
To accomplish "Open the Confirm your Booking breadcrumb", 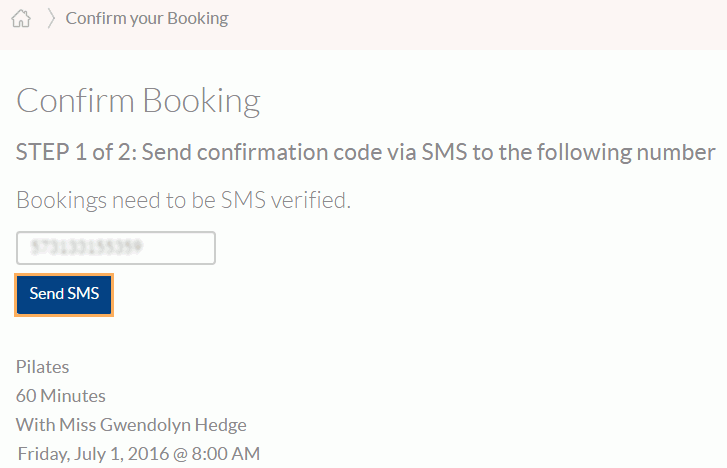I will (x=147, y=19).
